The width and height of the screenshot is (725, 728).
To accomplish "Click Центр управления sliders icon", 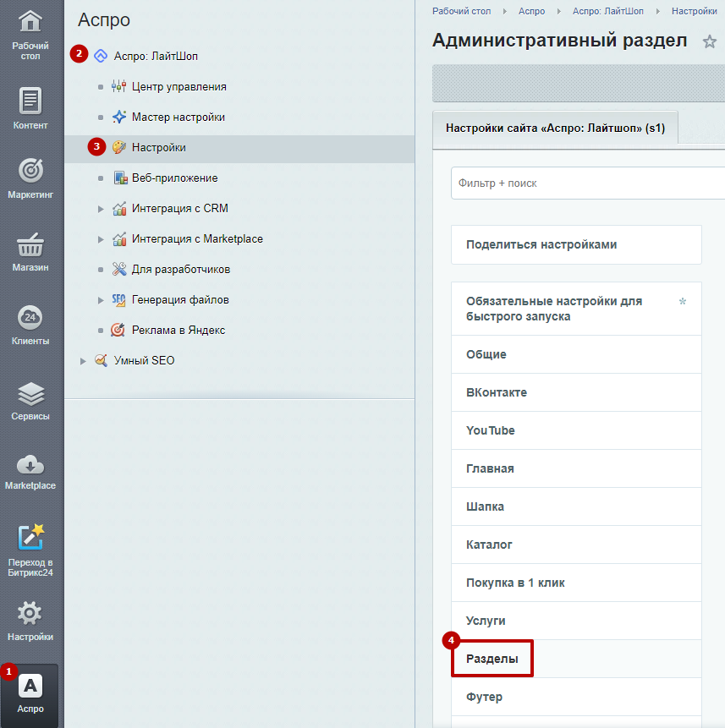I will click(119, 86).
